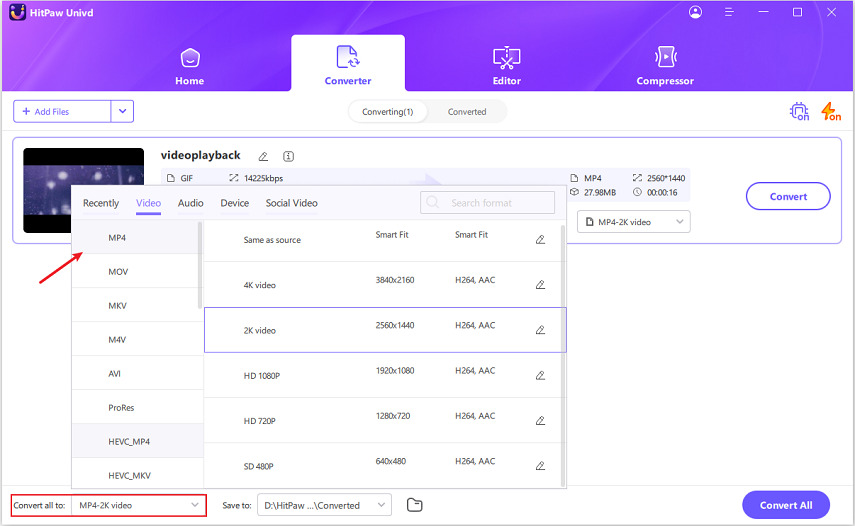
Task: Click the Convert button for videoplayback
Action: click(788, 197)
